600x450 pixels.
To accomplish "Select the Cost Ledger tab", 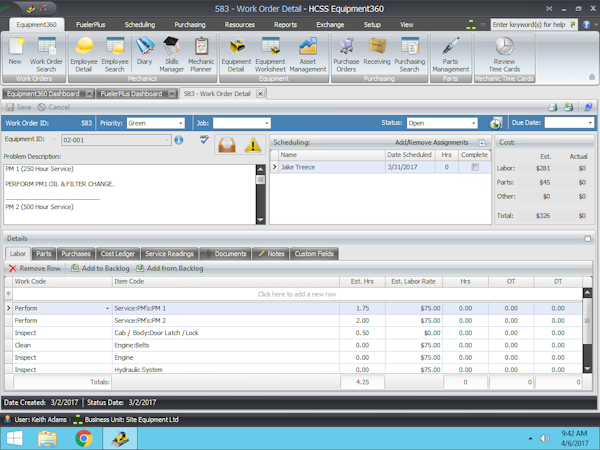I will 117,254.
